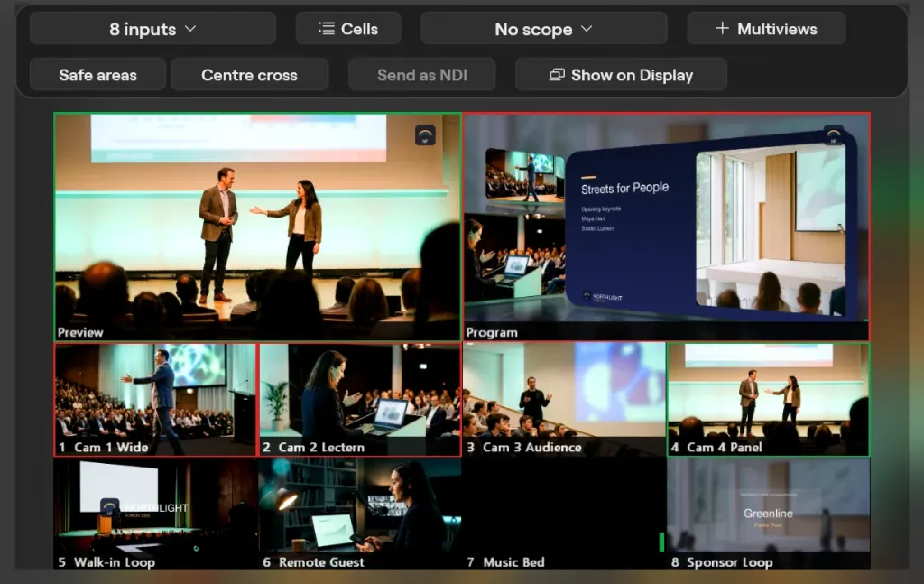Click the Cells list button

[x=348, y=29]
